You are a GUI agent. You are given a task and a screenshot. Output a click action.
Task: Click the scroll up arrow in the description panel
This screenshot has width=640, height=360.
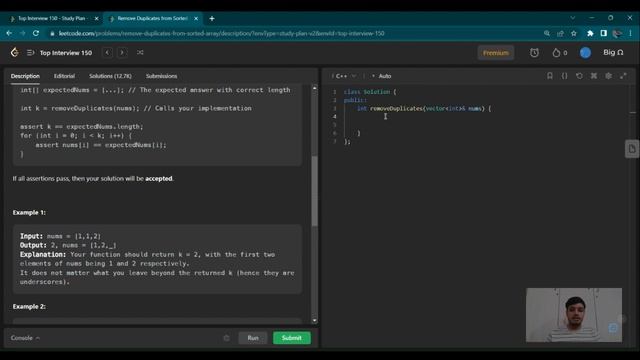314,88
